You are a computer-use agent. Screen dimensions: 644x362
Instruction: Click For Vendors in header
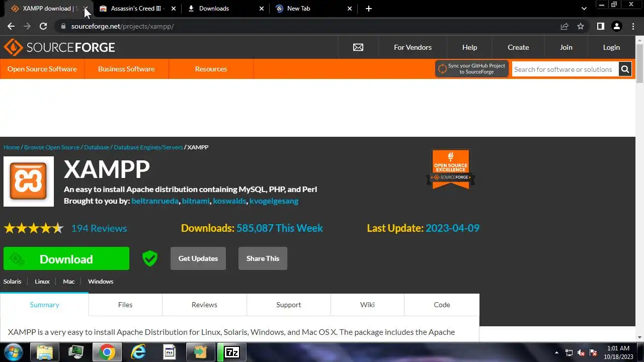point(413,47)
